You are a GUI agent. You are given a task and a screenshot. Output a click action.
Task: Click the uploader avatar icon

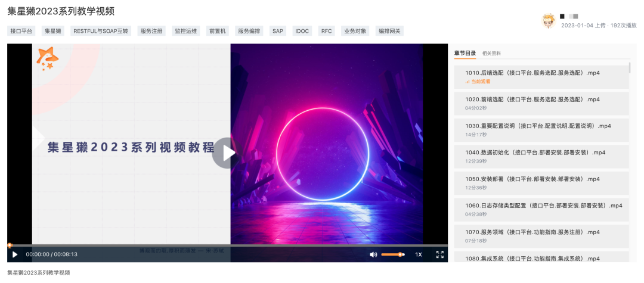point(548,21)
